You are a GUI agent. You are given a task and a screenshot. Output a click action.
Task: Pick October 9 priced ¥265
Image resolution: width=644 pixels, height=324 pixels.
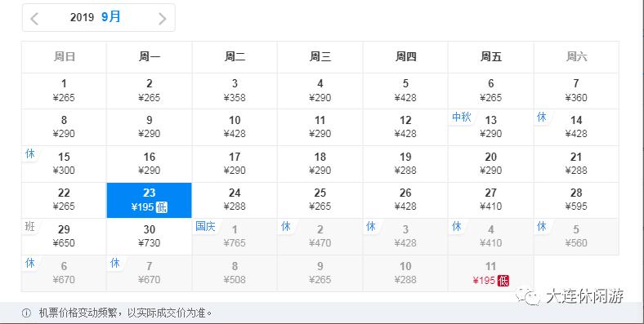point(320,273)
